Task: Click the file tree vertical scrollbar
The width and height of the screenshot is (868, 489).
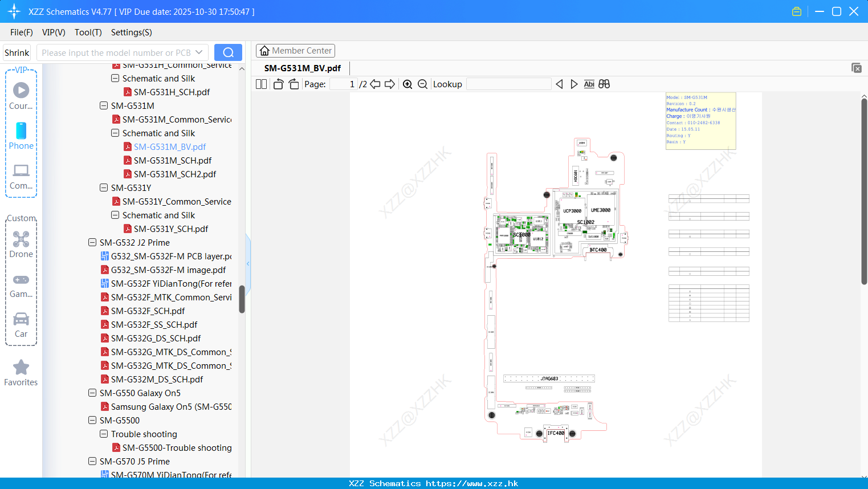Action: 242,299
